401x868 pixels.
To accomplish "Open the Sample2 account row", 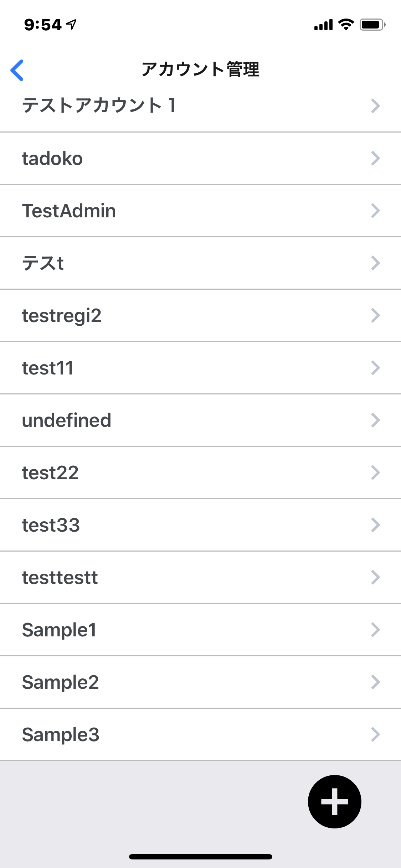I will [60, 682].
